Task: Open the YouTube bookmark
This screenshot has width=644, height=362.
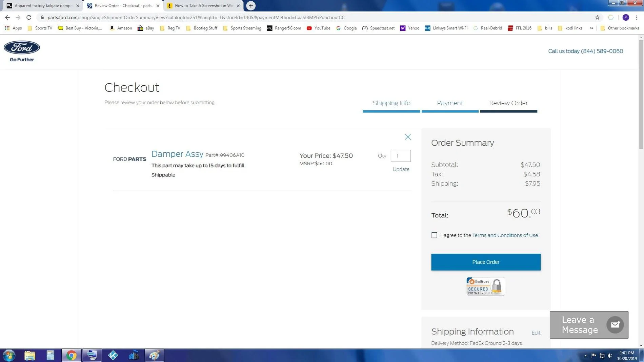Action: point(318,28)
